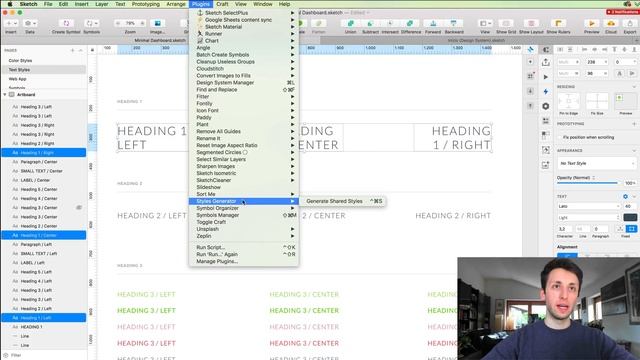Select Find and Replace menu entry
This screenshot has width=640, height=360.
coord(244,89)
